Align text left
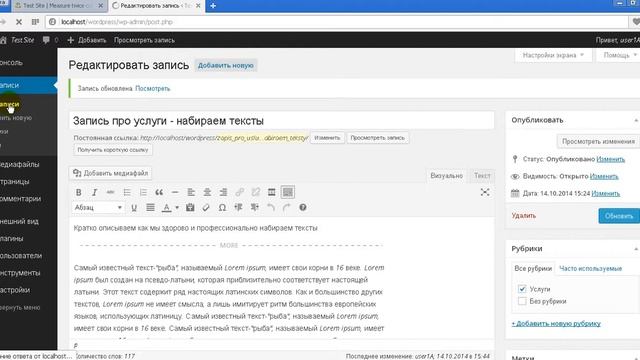Screen dimensions: 640x360 point(191,192)
